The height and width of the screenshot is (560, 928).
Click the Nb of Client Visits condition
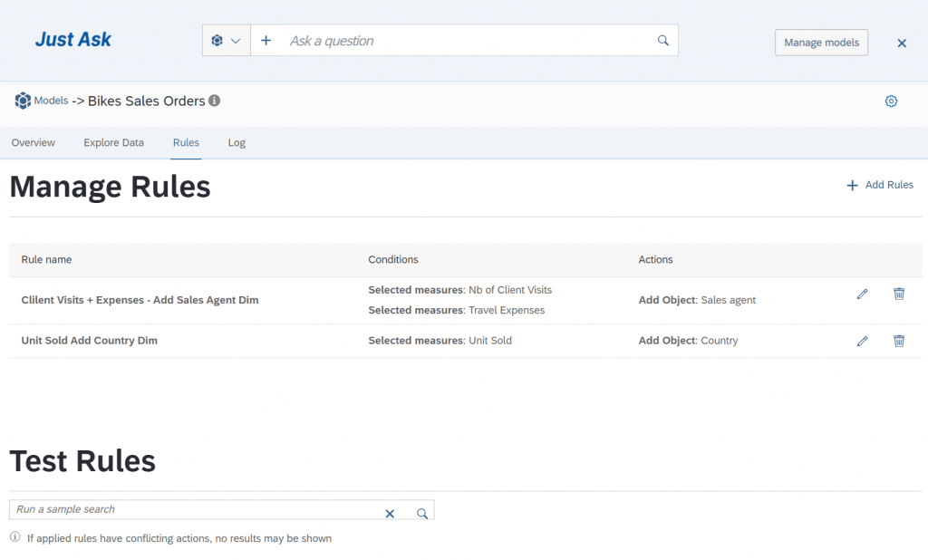click(x=459, y=290)
